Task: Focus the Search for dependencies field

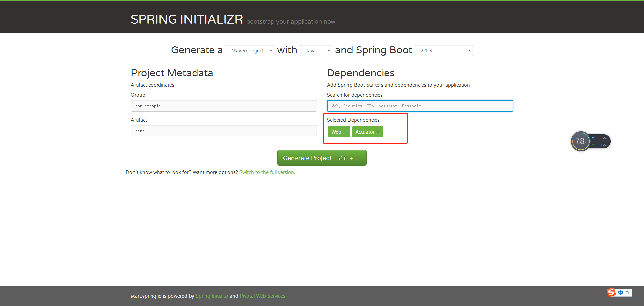Action: 420,106
